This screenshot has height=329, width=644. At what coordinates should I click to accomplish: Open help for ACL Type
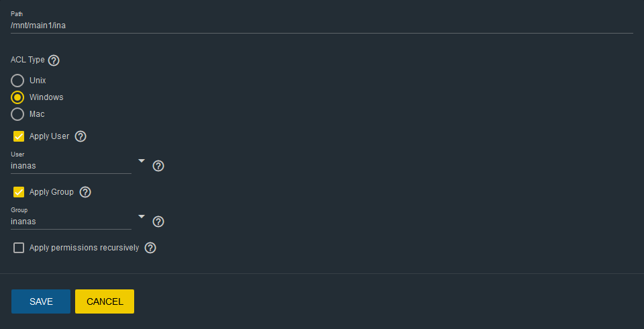(54, 60)
